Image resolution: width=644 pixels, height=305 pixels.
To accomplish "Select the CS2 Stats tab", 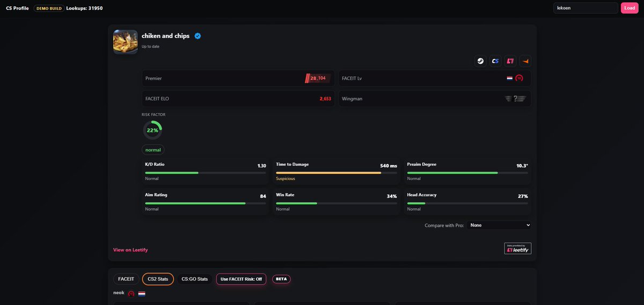I will (158, 279).
